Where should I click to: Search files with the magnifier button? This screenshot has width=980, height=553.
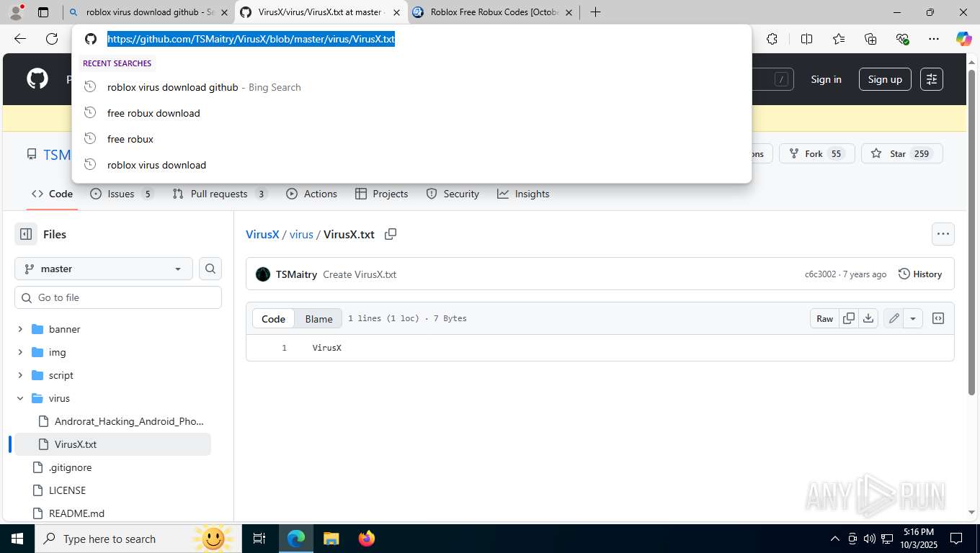click(210, 269)
